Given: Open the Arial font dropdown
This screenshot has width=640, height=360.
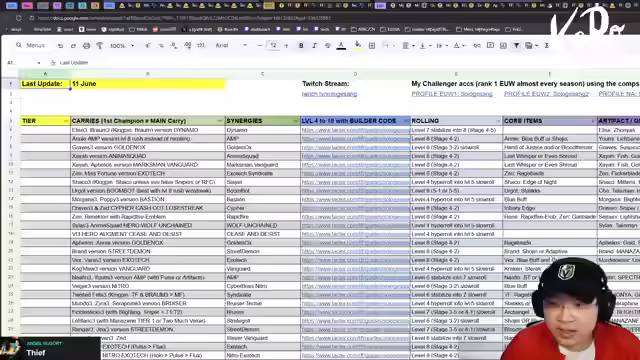Looking at the screenshot, I should pos(231,46).
